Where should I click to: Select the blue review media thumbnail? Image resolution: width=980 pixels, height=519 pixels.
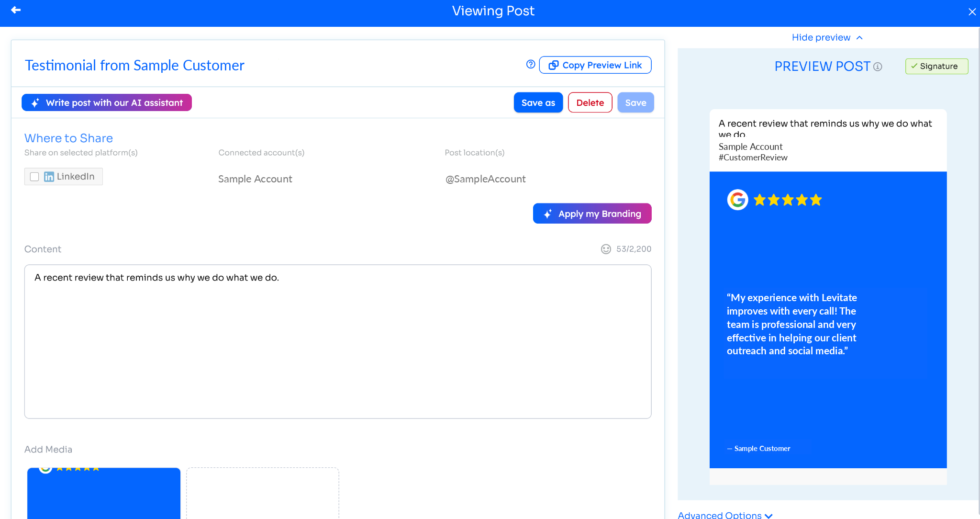coord(104,493)
